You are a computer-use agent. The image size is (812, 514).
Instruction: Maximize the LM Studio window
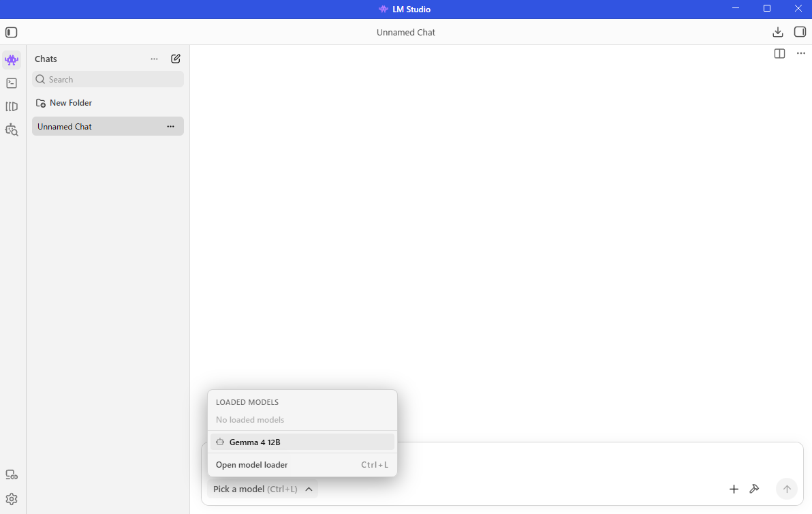[x=767, y=8]
